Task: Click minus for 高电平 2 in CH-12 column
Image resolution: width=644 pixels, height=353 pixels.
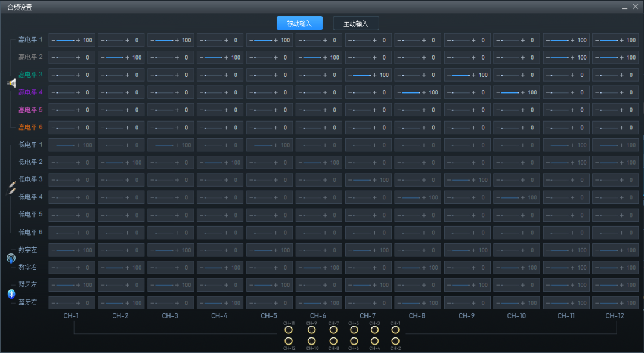Action: pos(597,57)
